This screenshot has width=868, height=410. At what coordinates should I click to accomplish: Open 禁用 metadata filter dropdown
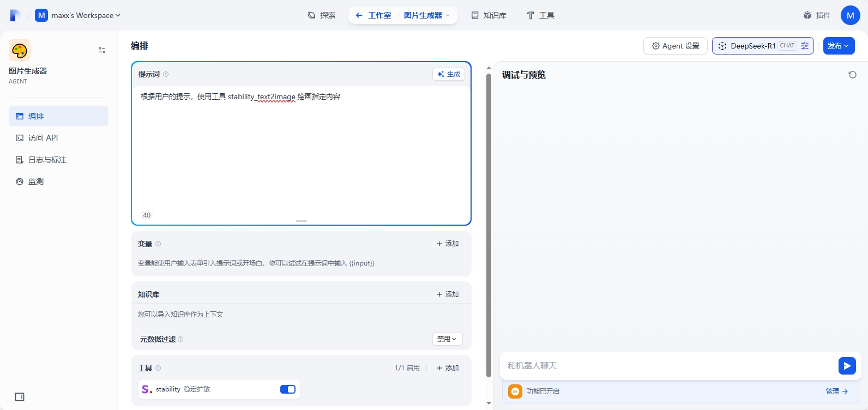pos(448,339)
